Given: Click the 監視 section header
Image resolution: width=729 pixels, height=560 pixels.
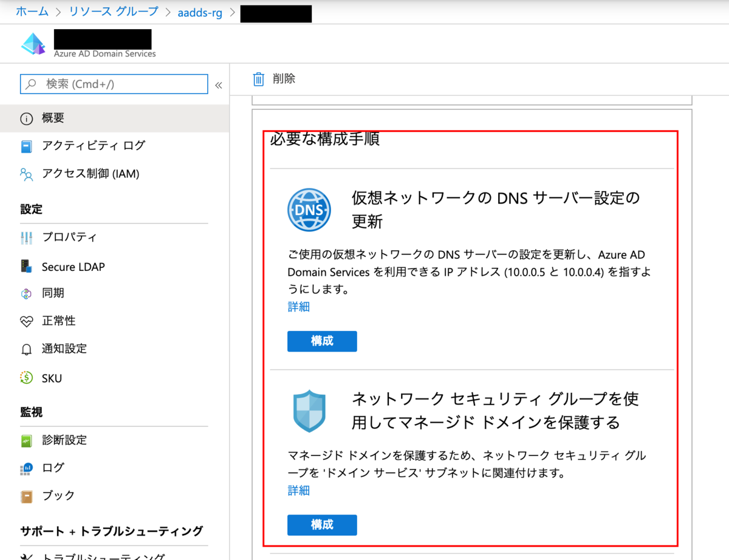Looking at the screenshot, I should coord(31,412).
